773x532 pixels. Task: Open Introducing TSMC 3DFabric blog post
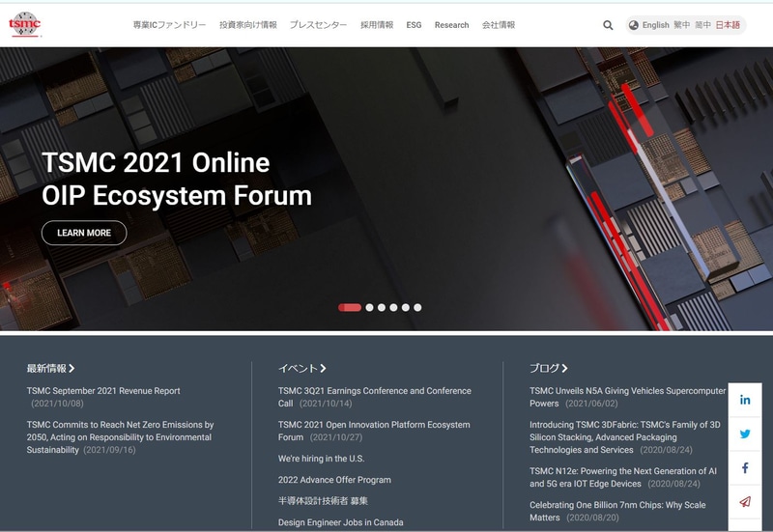point(625,437)
